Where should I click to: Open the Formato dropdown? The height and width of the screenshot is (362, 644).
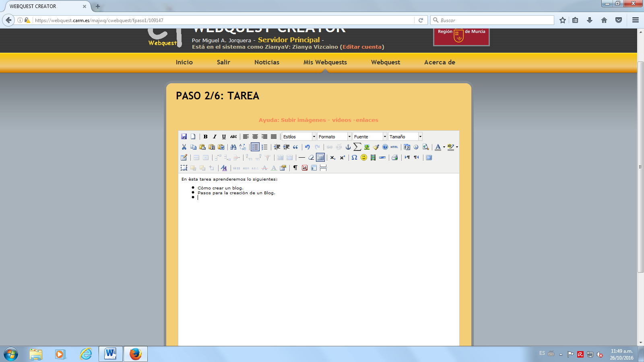coord(334,136)
